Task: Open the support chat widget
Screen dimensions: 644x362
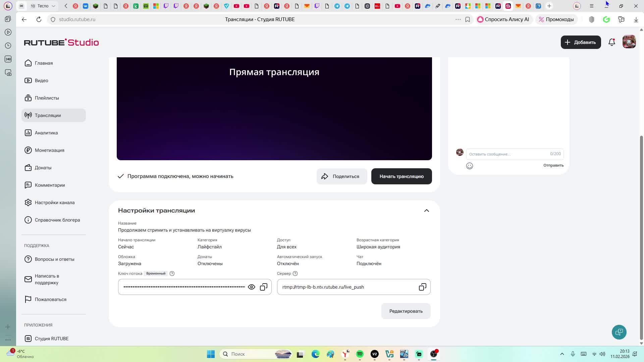Action: pos(619,332)
